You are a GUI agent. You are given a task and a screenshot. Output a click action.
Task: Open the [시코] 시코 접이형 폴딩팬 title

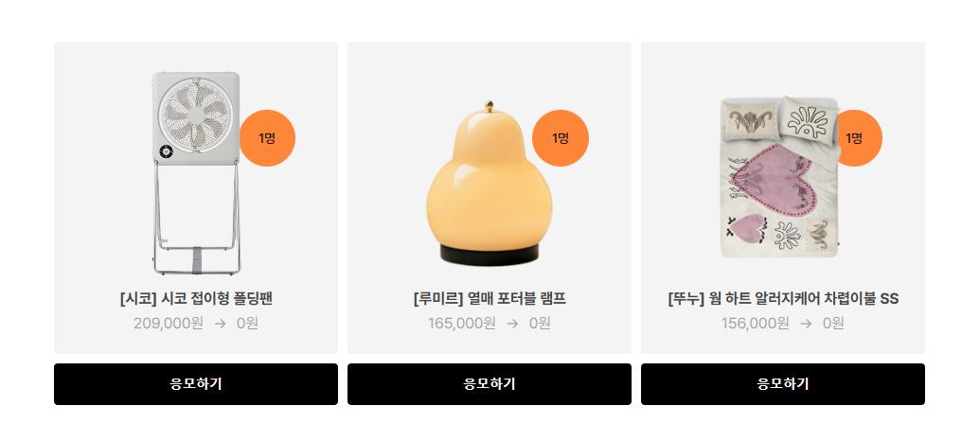point(196,299)
